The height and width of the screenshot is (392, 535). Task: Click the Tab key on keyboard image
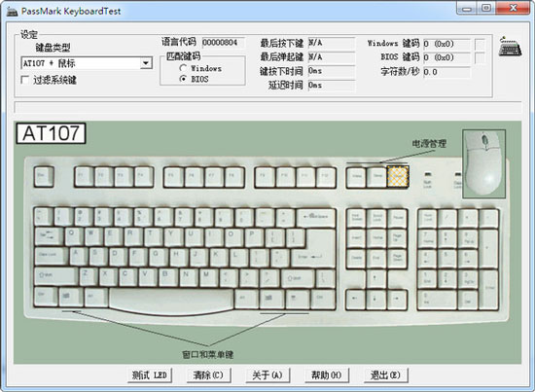pyautogui.click(x=49, y=236)
